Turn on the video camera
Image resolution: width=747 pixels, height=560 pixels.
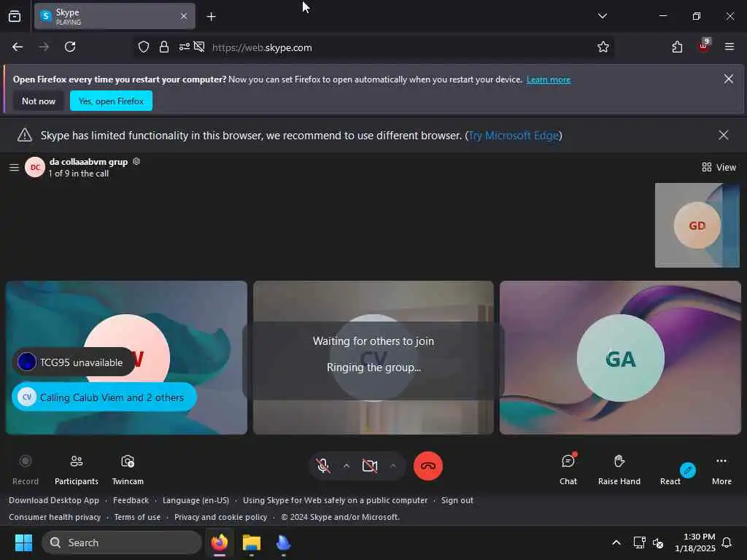370,466
